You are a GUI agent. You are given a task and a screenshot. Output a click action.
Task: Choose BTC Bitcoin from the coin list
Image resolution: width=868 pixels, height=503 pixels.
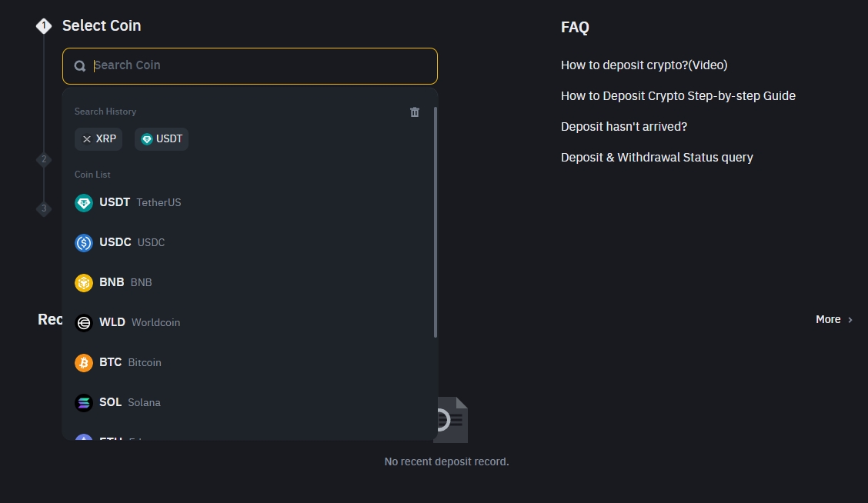(x=249, y=362)
